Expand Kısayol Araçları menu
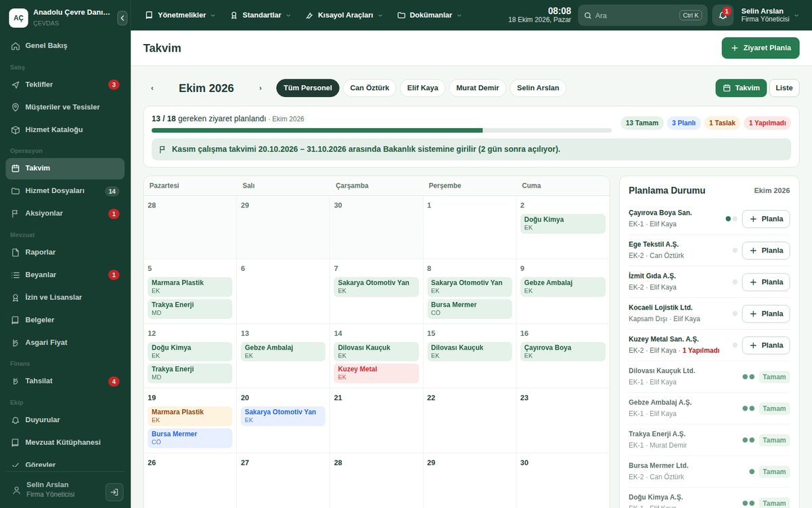This screenshot has height=508, width=812. coord(344,15)
